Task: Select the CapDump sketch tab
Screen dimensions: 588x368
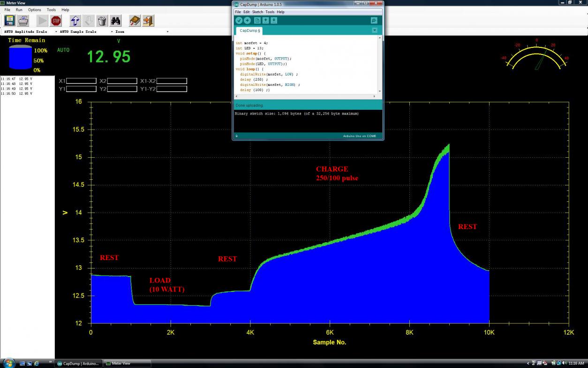Action: click(249, 31)
